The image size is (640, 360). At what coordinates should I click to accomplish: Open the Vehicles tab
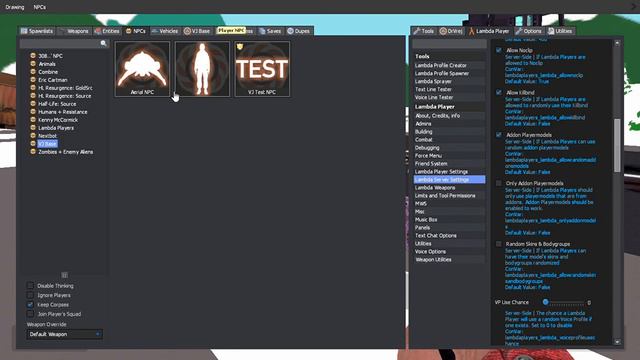[x=164, y=31]
